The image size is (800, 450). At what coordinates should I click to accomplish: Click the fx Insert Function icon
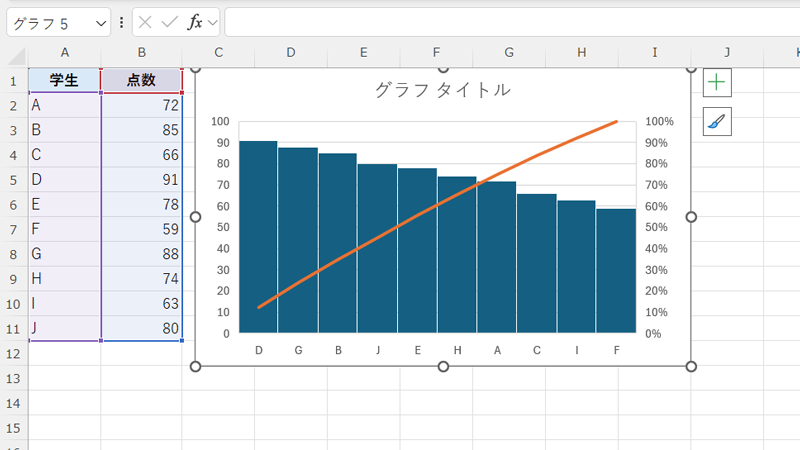(x=195, y=21)
